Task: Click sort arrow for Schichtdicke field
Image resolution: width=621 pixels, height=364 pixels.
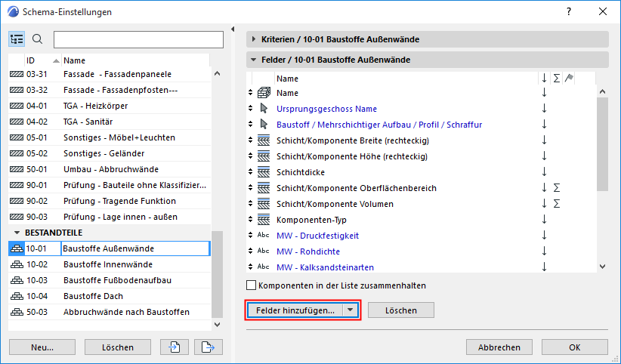Action: (x=543, y=172)
